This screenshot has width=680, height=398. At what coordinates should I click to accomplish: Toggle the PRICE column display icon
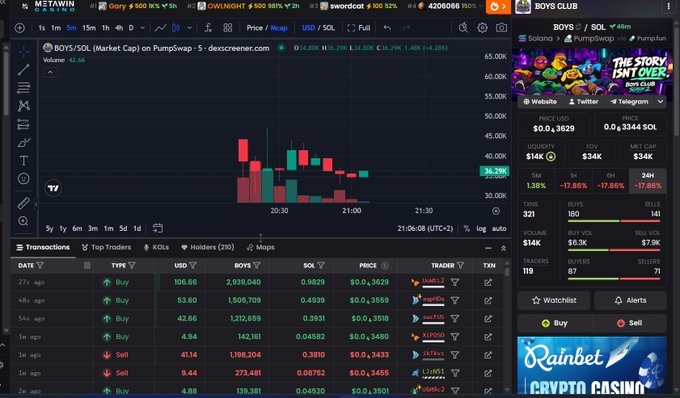click(x=385, y=265)
